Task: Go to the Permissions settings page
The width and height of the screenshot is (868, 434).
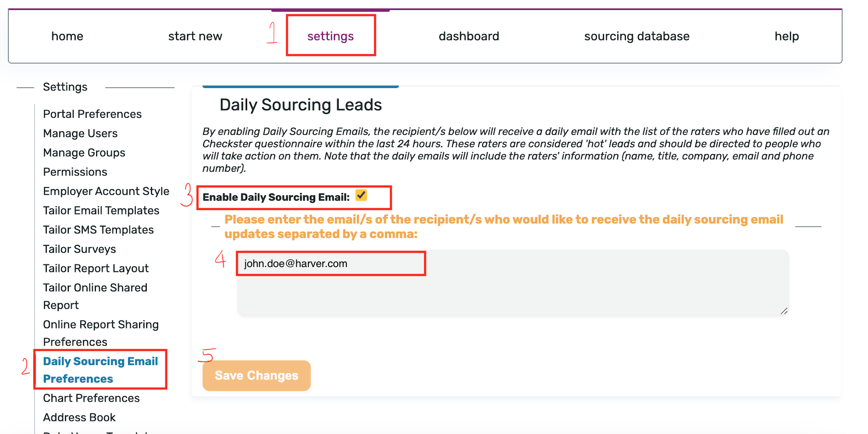Action: point(75,172)
